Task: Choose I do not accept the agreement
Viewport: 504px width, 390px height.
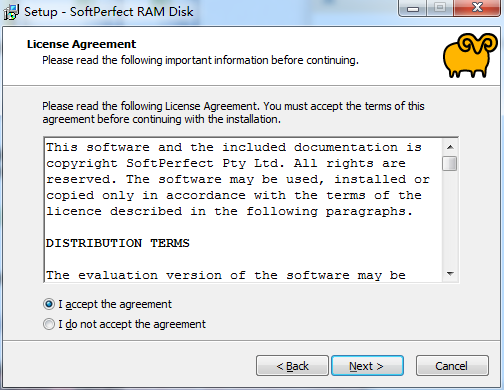Action: coord(124,324)
